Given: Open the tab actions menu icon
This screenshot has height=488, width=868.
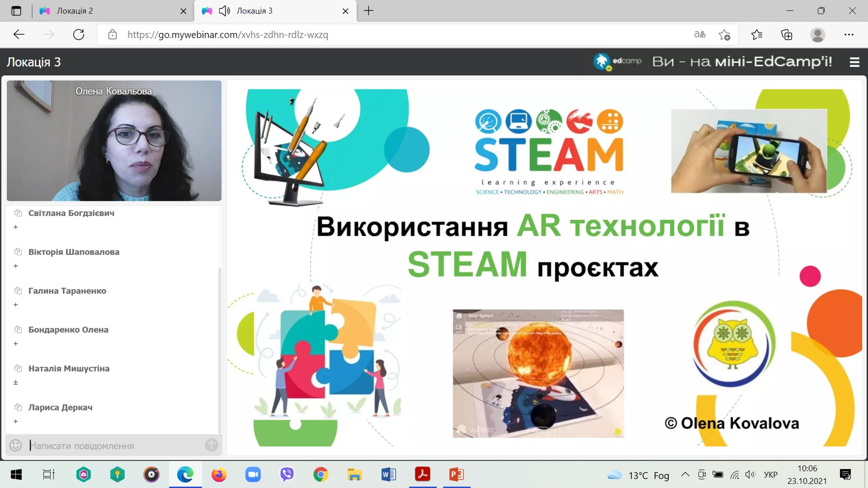Looking at the screenshot, I should click(x=16, y=10).
